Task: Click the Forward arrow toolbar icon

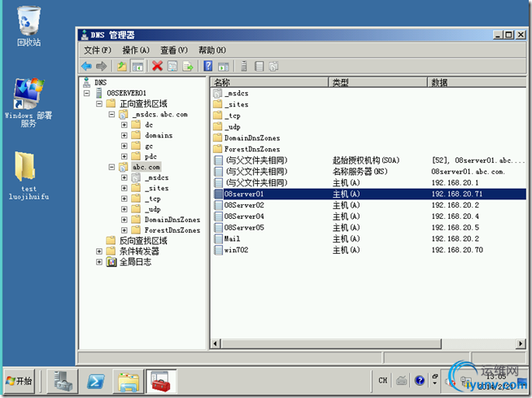Action: (x=102, y=66)
